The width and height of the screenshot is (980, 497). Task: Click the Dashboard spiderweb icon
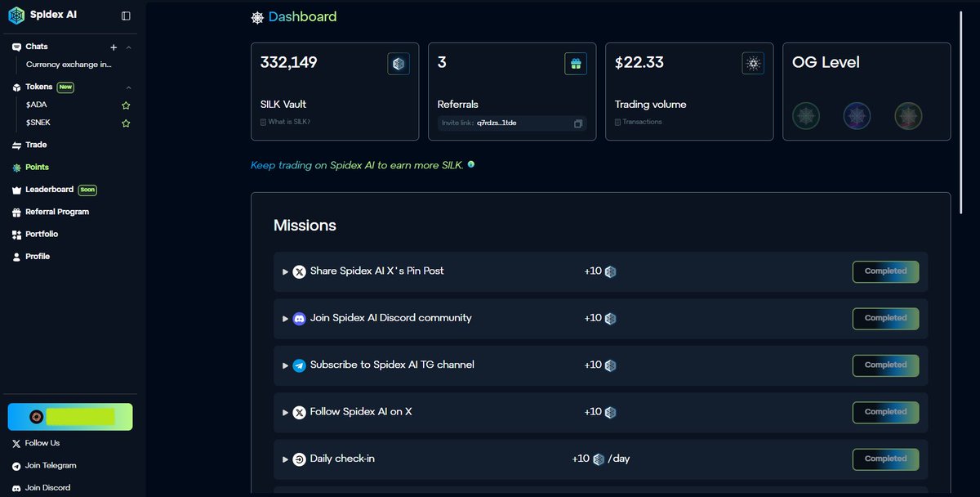point(257,18)
